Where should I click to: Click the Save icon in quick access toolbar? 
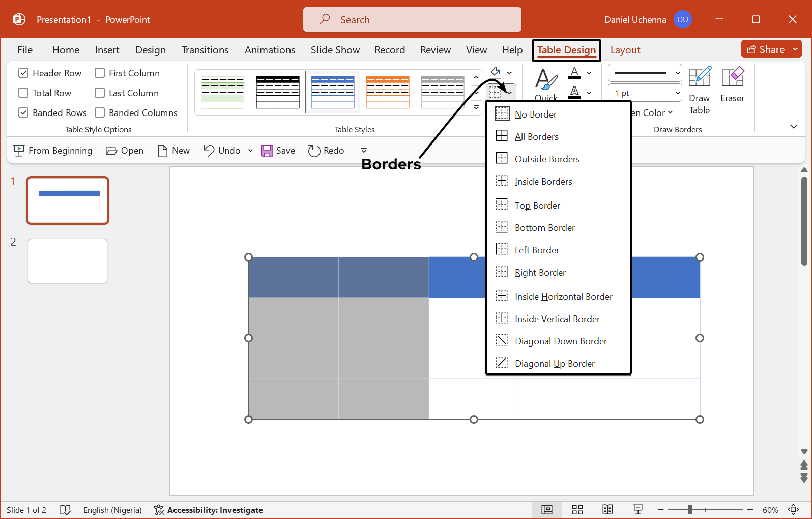pyautogui.click(x=267, y=151)
